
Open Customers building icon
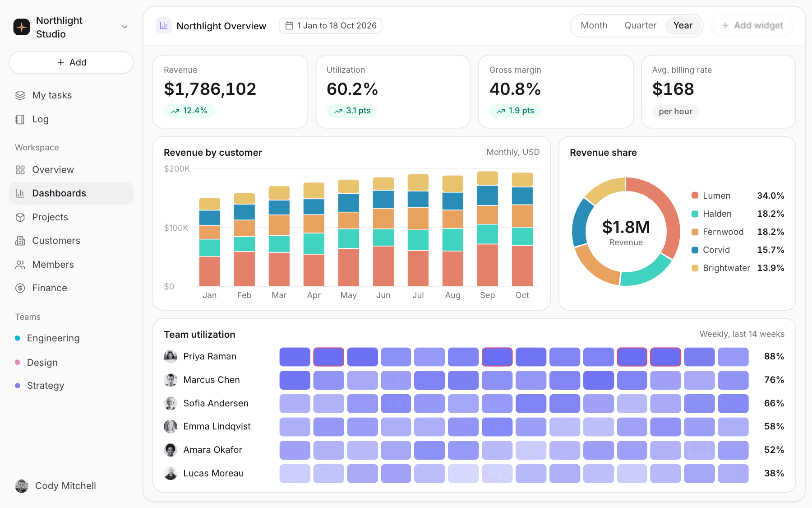(20, 241)
